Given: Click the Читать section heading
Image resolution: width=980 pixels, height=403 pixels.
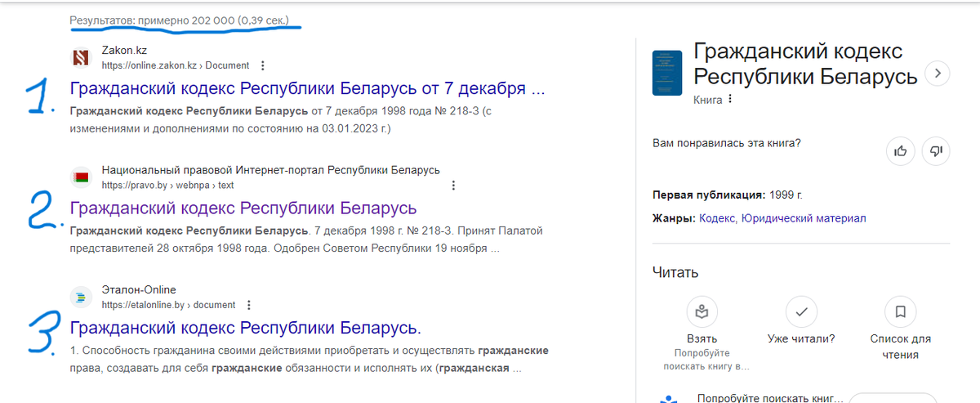Looking at the screenshot, I should (x=675, y=272).
